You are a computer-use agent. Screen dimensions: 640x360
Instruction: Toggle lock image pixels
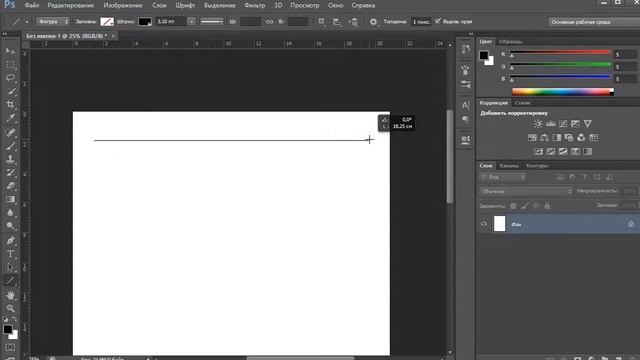tap(525, 206)
